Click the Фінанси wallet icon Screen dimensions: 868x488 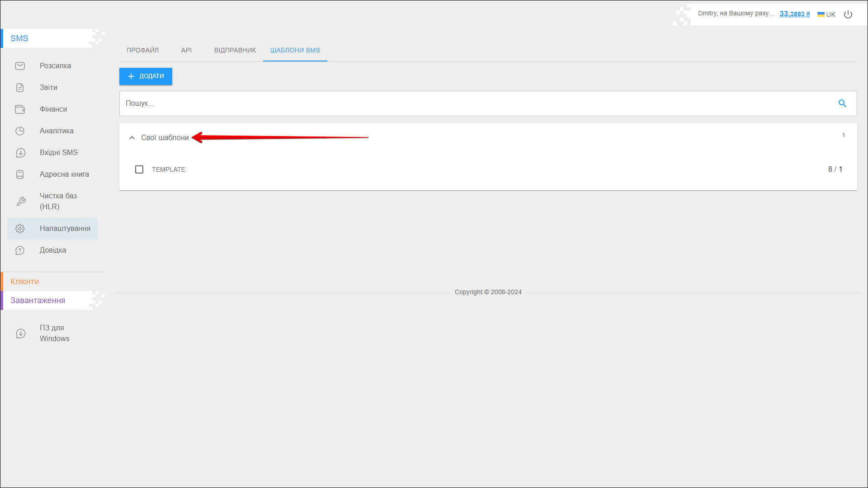pyautogui.click(x=20, y=109)
